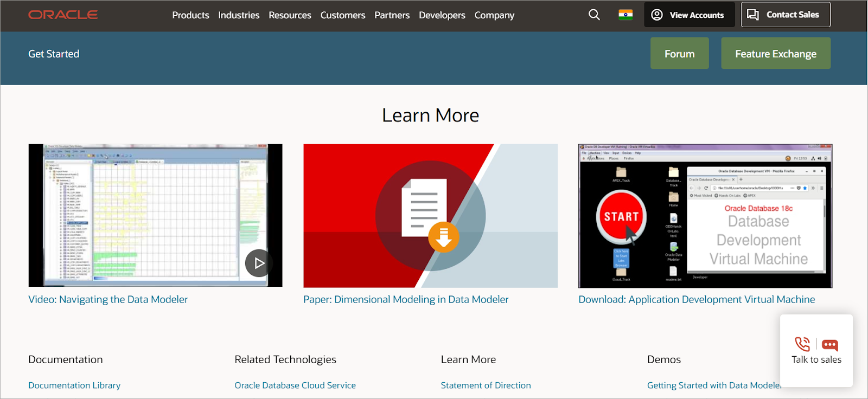Click the chat bubble icon in Talk to sales
This screenshot has height=399, width=868.
click(830, 345)
